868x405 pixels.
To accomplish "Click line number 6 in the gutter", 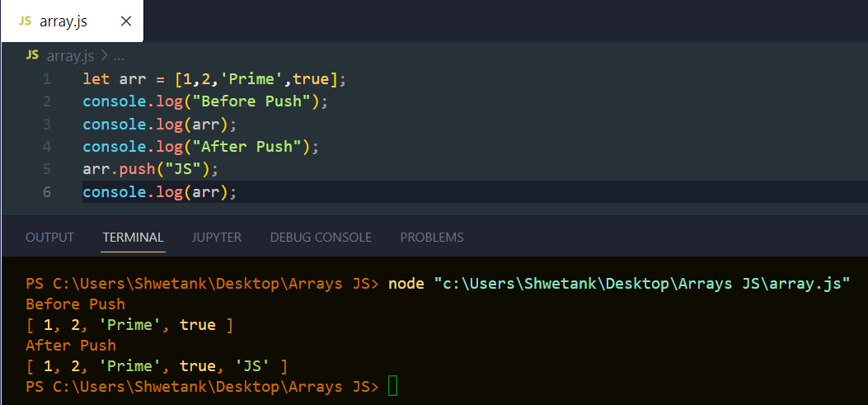I will (47, 192).
